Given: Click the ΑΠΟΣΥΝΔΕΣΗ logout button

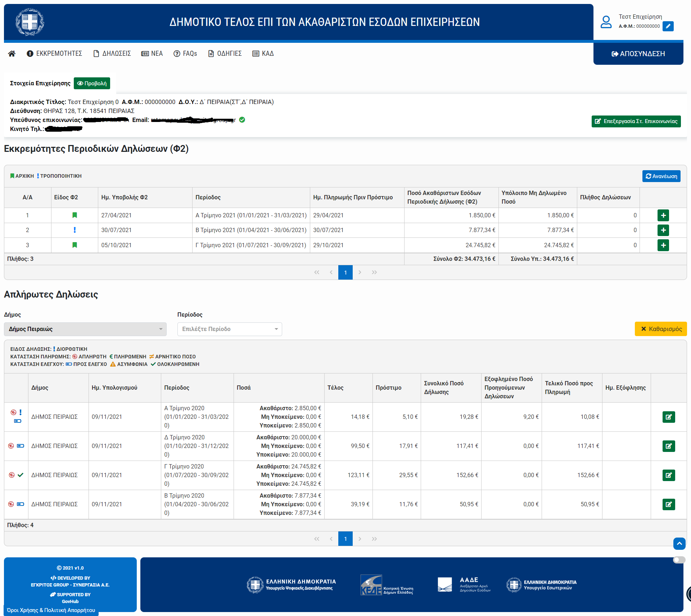Looking at the screenshot, I should (638, 54).
